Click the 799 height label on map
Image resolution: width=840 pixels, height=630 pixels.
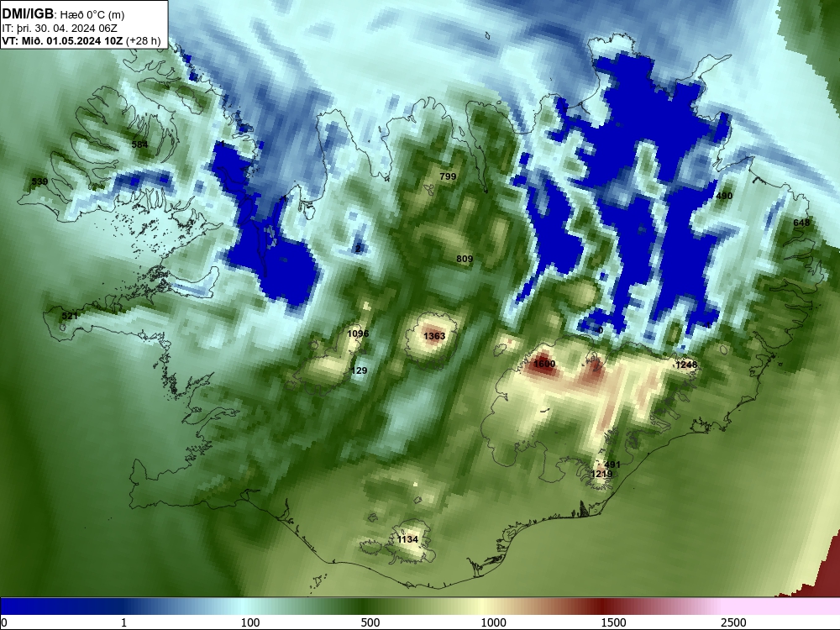[448, 176]
